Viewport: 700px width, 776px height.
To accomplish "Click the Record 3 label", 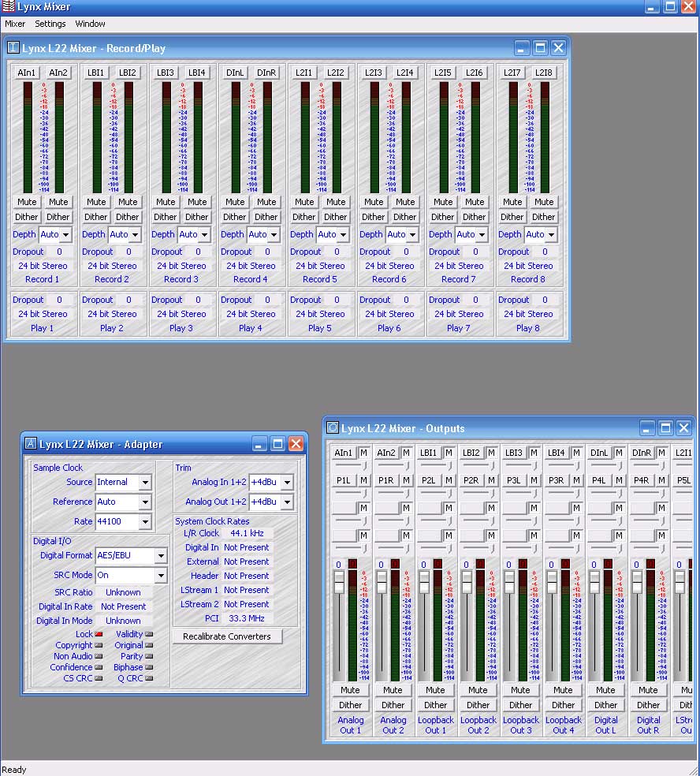I will coord(181,279).
